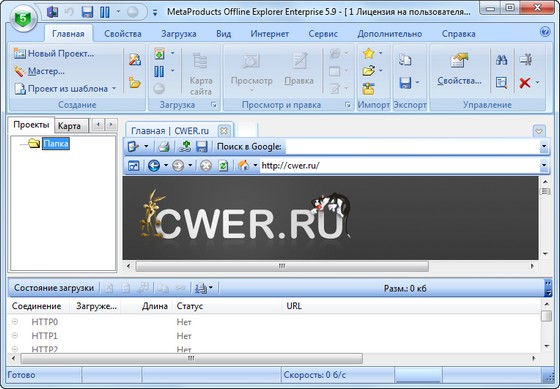560x389 pixels.
Task: Click the http://cwer.ru/ address field
Action: tap(400, 165)
